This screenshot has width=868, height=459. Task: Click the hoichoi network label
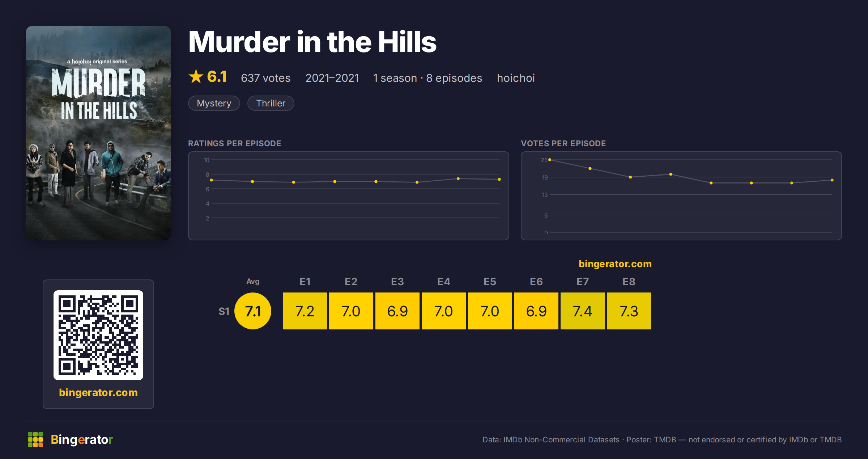coord(516,78)
